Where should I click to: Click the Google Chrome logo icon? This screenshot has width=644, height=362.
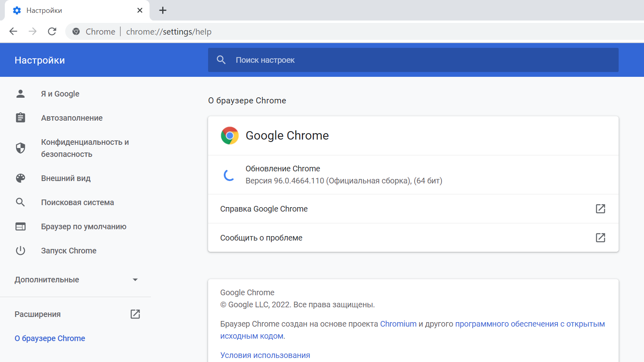pyautogui.click(x=230, y=136)
